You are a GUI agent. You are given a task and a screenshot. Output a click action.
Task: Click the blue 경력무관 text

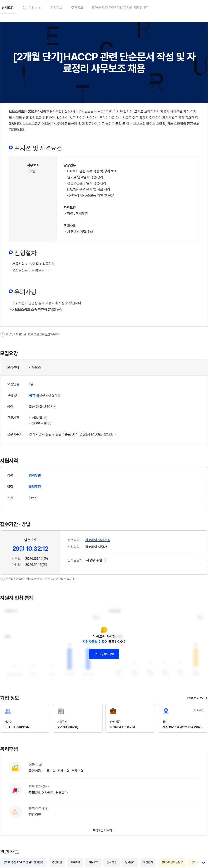coord(35,475)
